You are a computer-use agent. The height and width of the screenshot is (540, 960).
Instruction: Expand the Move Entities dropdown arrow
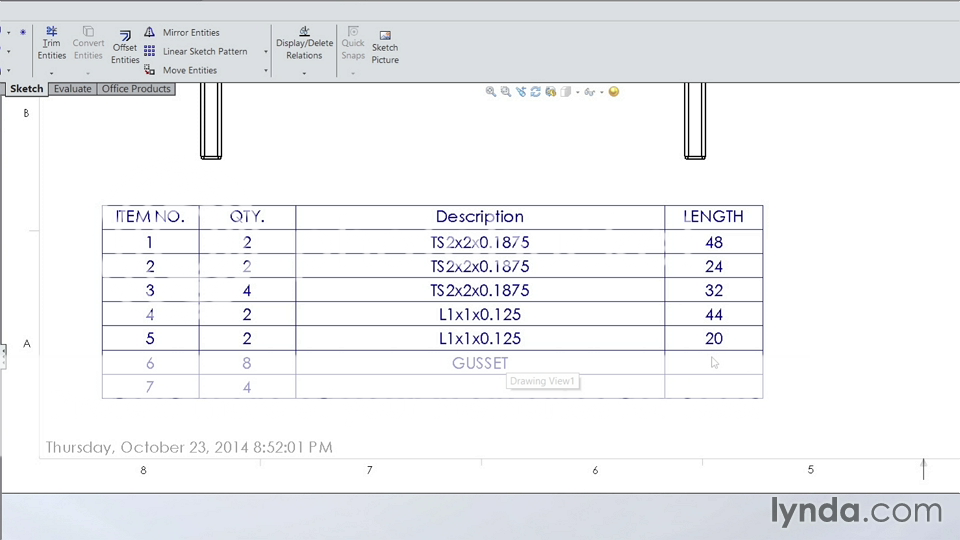[266, 71]
